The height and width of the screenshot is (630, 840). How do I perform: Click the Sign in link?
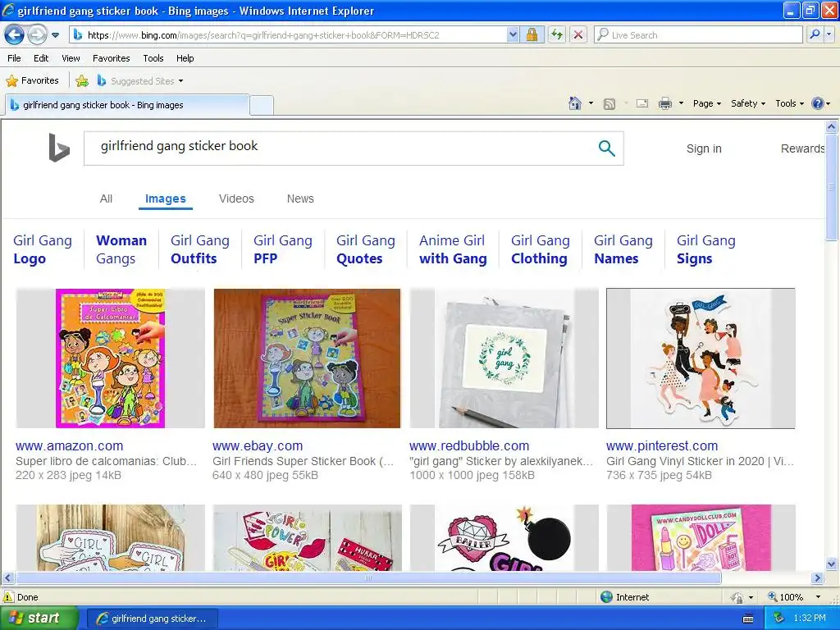704,149
